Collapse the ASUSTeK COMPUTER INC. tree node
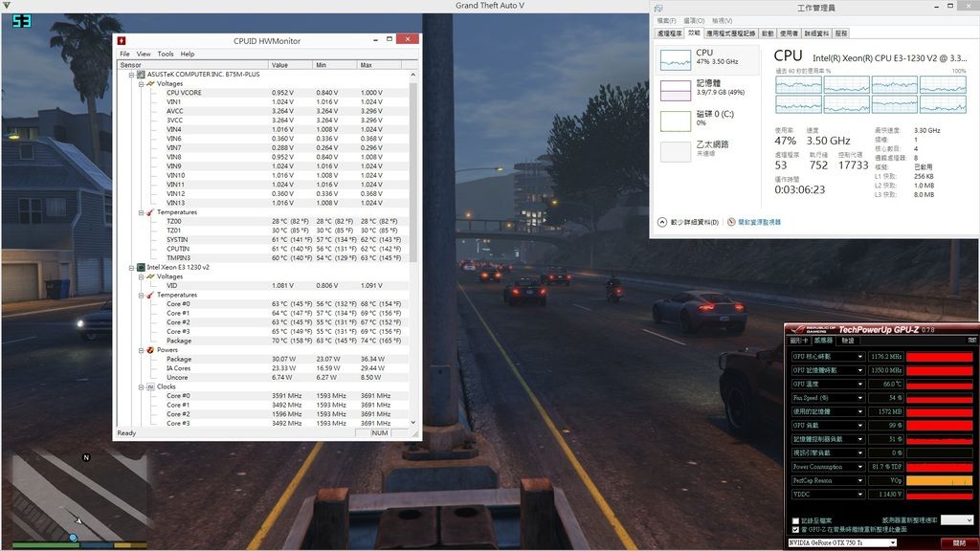The width and height of the screenshot is (980, 551). point(132,75)
